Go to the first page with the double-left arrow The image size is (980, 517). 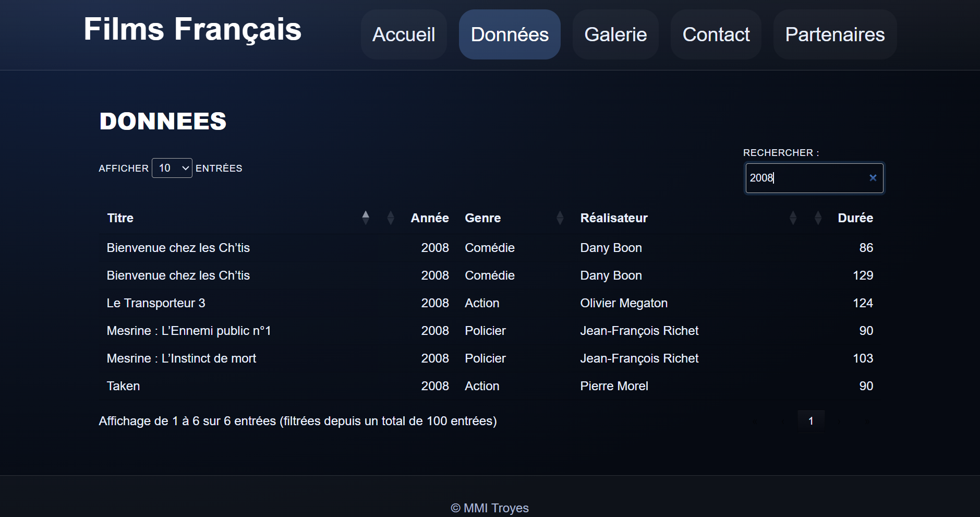pos(755,421)
